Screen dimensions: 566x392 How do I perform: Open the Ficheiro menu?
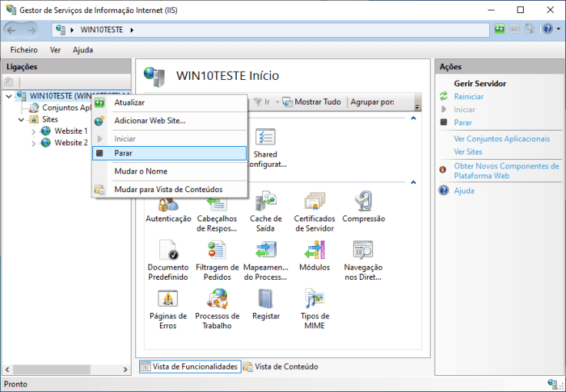[24, 50]
